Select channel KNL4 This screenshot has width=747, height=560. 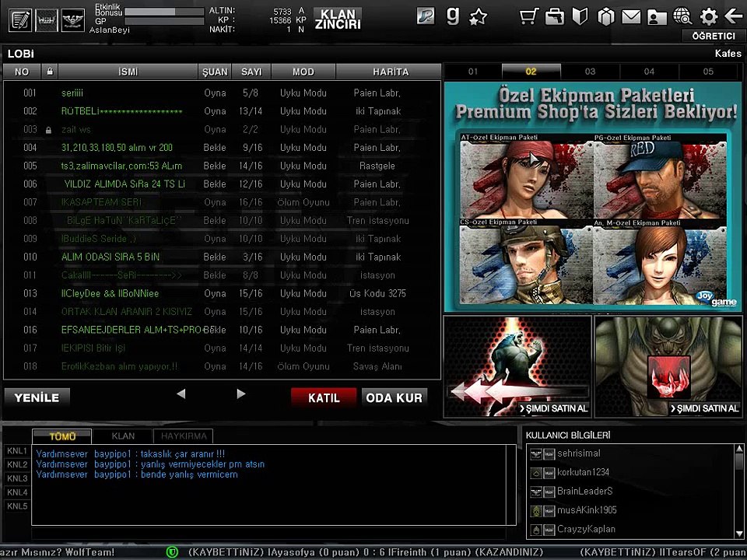pyautogui.click(x=17, y=492)
